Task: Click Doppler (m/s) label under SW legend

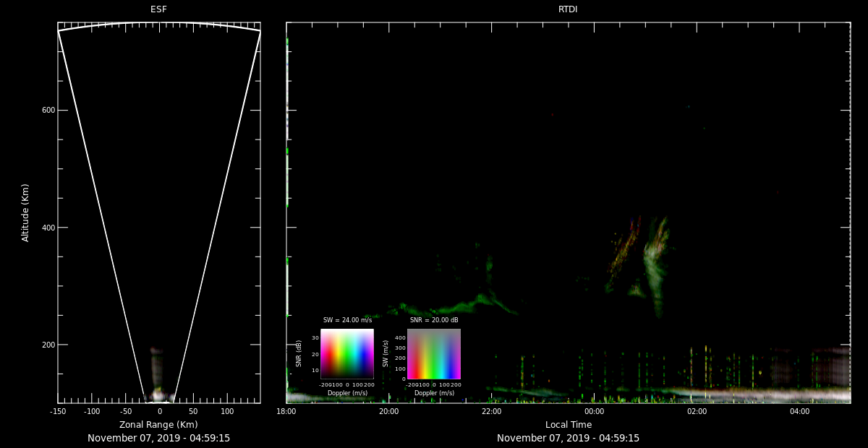Action: click(x=434, y=393)
